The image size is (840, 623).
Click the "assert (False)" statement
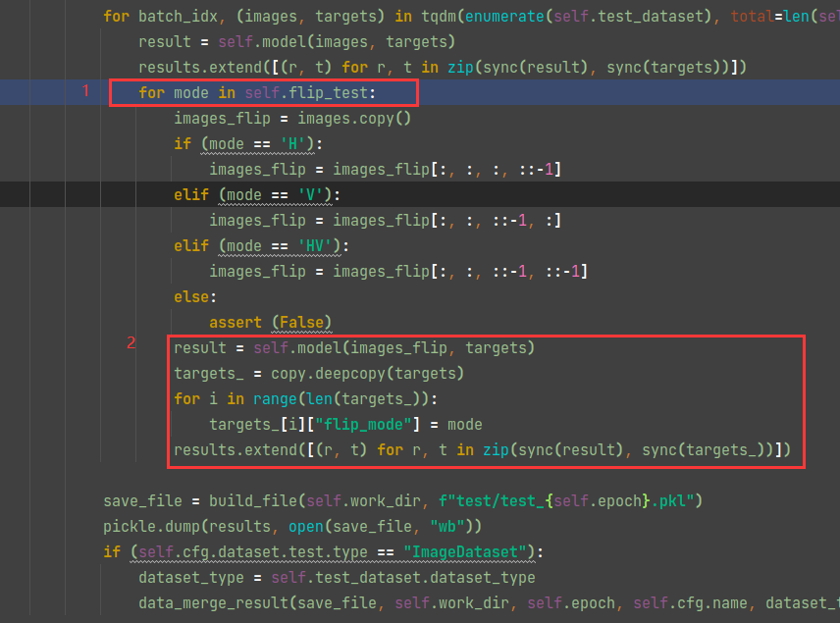270,322
